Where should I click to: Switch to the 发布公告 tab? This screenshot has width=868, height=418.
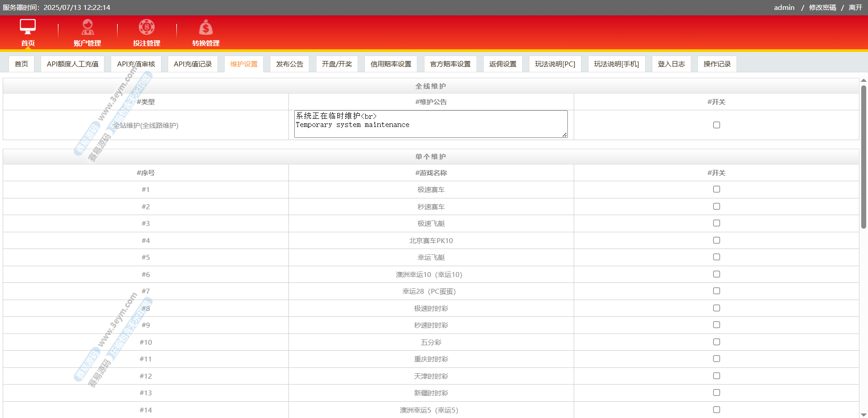[289, 64]
